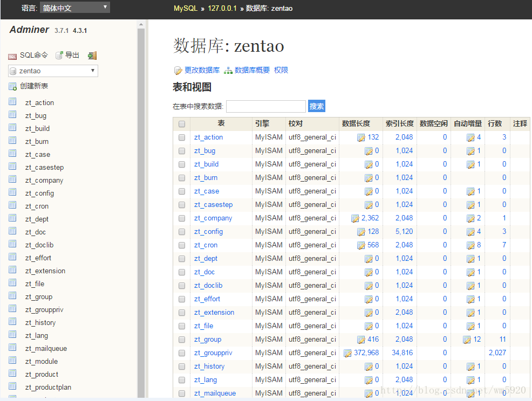Open zt_history link in the main table

pos(209,367)
